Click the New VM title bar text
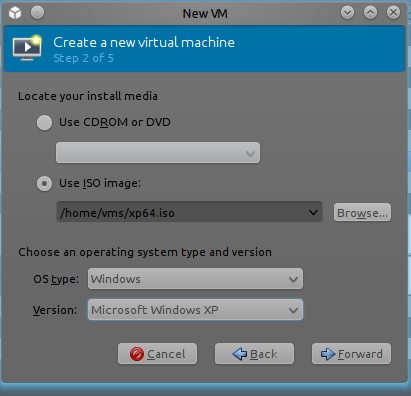411x396 pixels. [205, 14]
